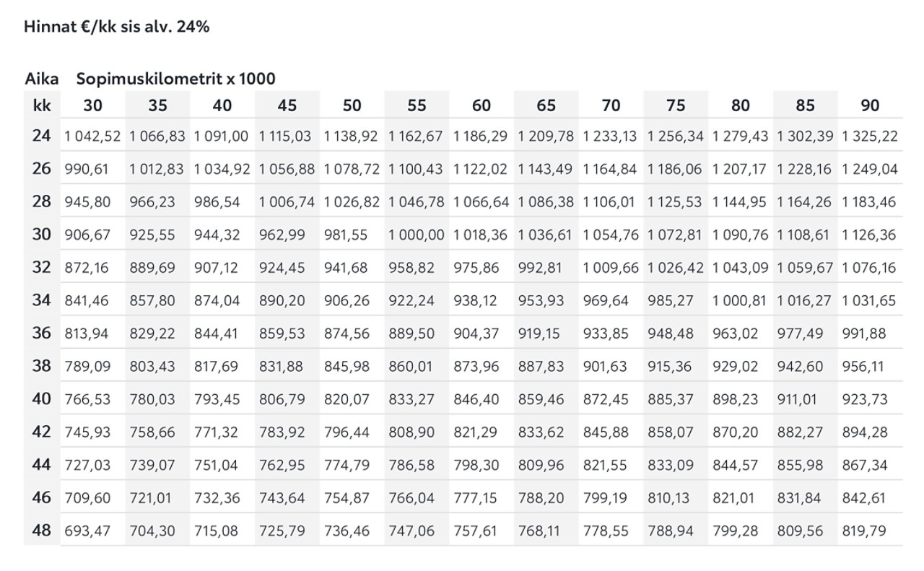The height and width of the screenshot is (571, 924).
Task: Click the 90 column header
Action: 870,105
